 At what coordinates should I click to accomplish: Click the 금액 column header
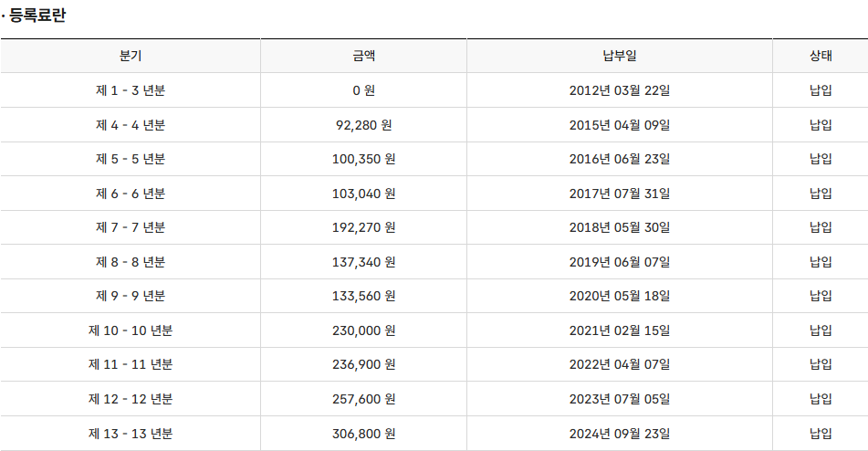tap(363, 56)
